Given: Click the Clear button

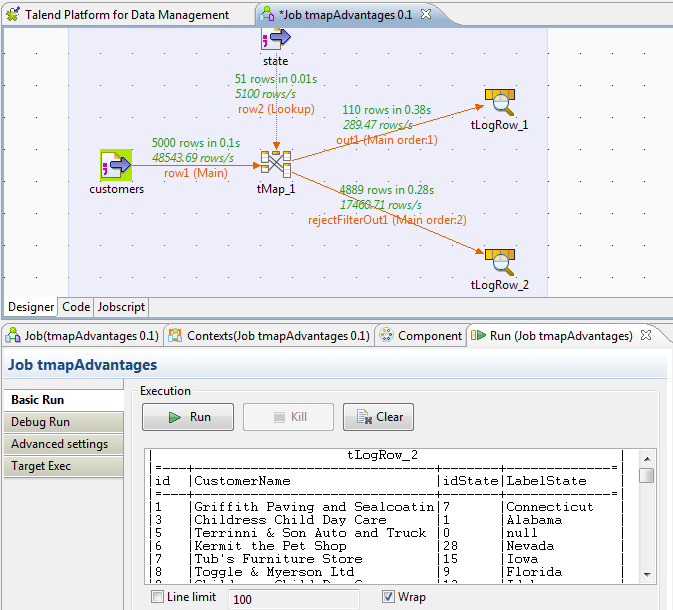Looking at the screenshot, I should [x=378, y=417].
